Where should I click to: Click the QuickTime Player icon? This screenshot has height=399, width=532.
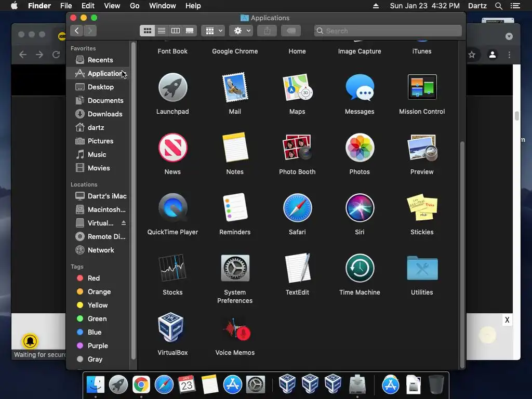pyautogui.click(x=172, y=208)
